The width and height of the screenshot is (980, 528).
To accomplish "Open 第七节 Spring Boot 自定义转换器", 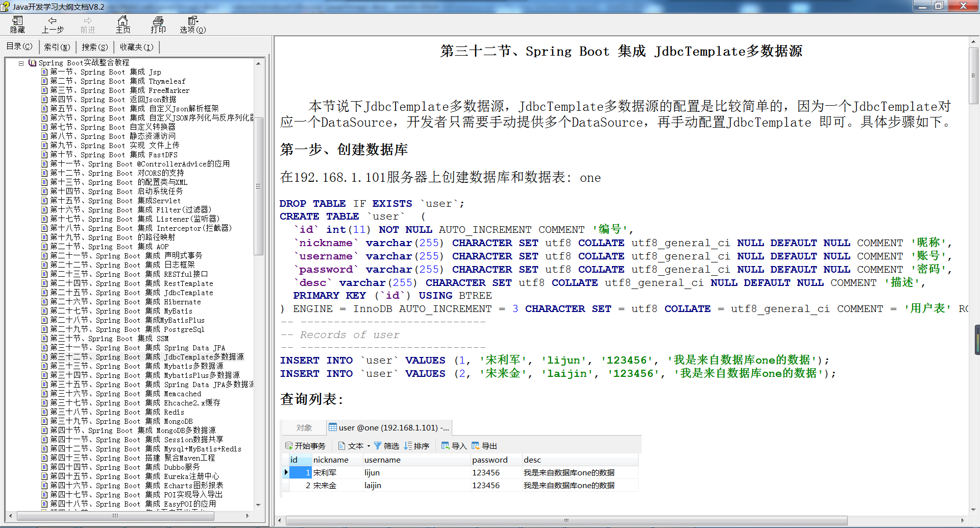I will point(112,127).
